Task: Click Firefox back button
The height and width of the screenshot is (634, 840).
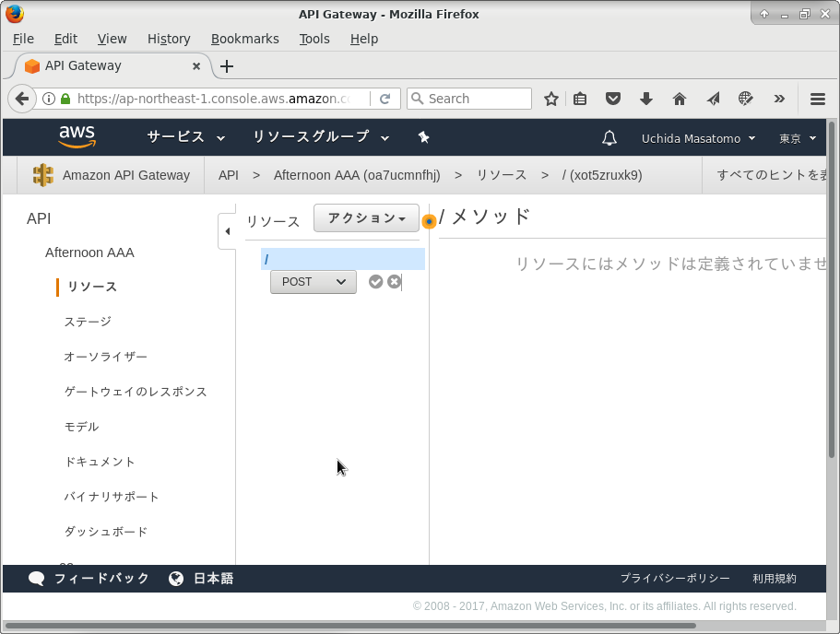Action: [22, 99]
